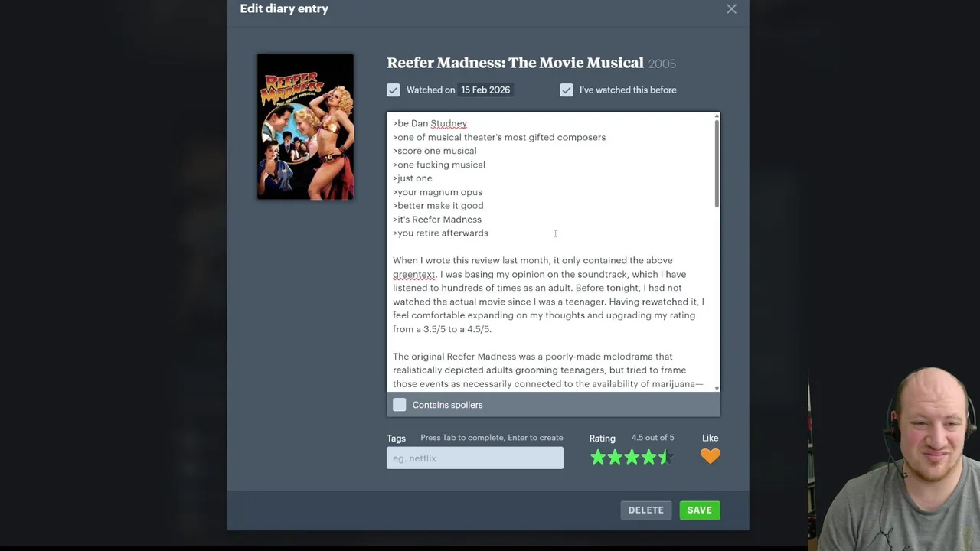Click the review box scrollbar up arrow

717,116
